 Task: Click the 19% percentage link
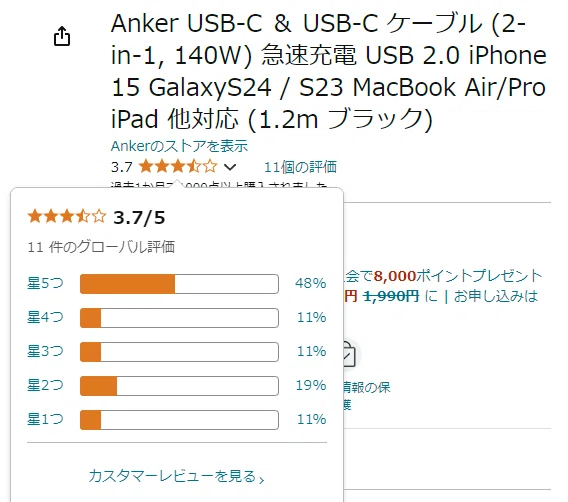click(311, 385)
